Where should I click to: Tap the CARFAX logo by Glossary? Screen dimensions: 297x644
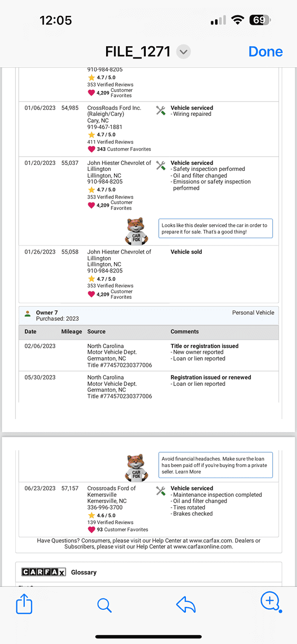pyautogui.click(x=44, y=572)
